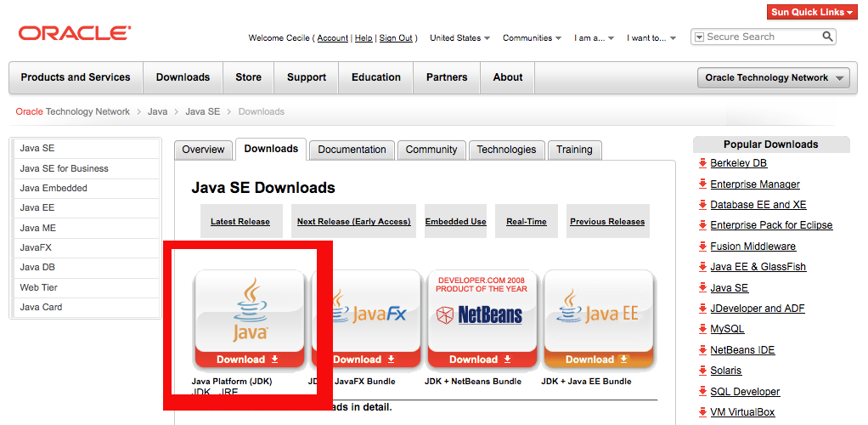Screen dimensions: 868x425
Task: Click Oracle Technology Network breadcrumb
Action: point(72,111)
